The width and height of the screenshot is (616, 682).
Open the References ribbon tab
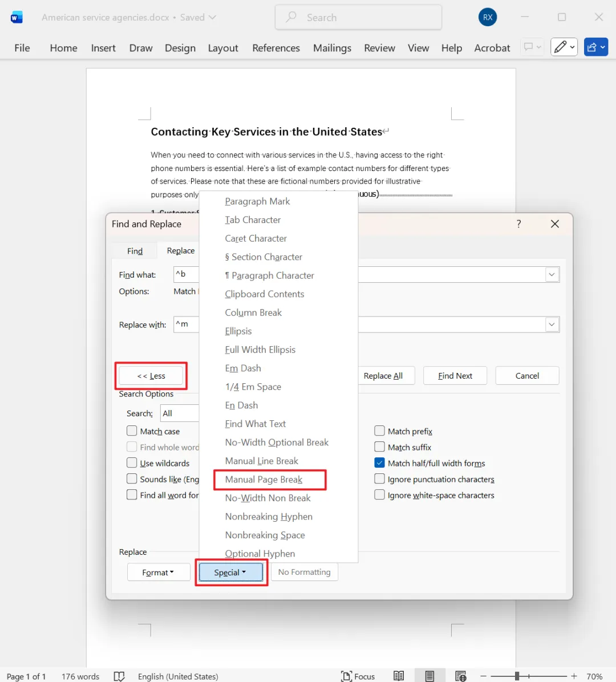coord(276,48)
